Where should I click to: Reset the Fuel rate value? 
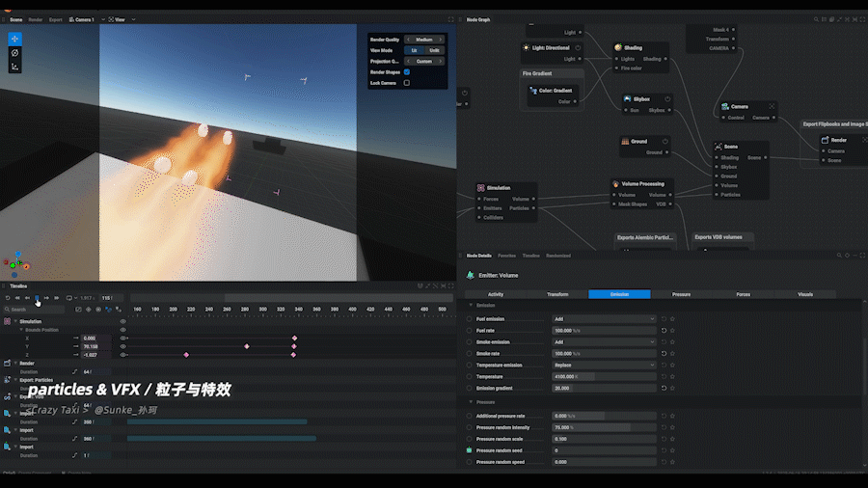(664, 330)
